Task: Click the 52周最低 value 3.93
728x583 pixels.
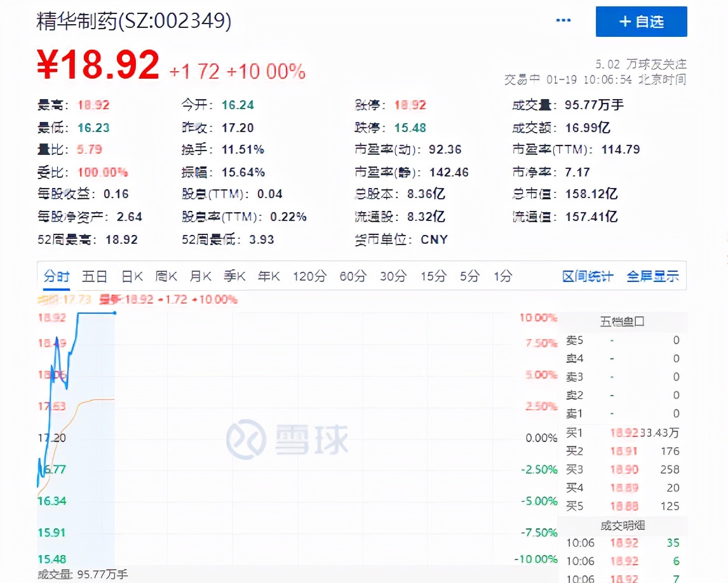Action: coord(261,239)
